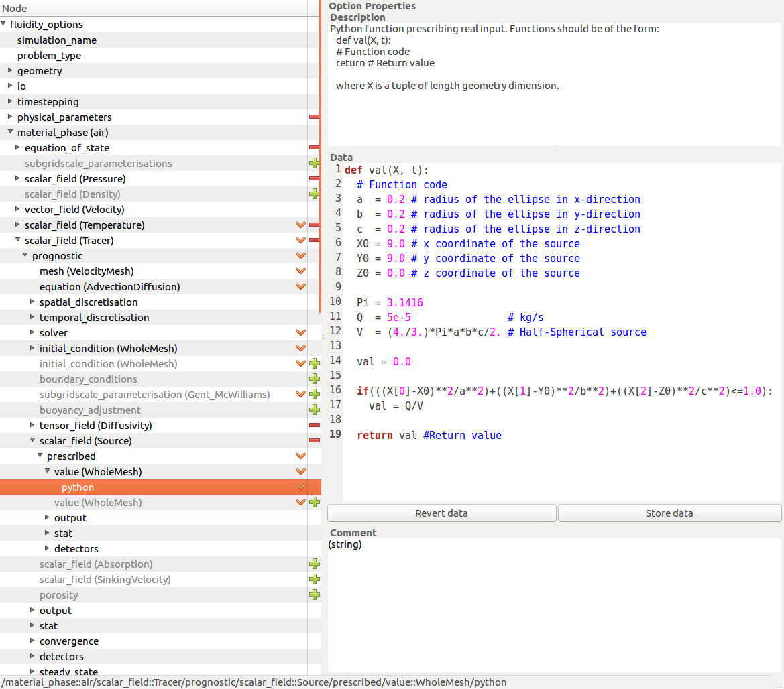Collapse the fluidity_options root node
This screenshot has height=689, width=784.
tap(3, 24)
